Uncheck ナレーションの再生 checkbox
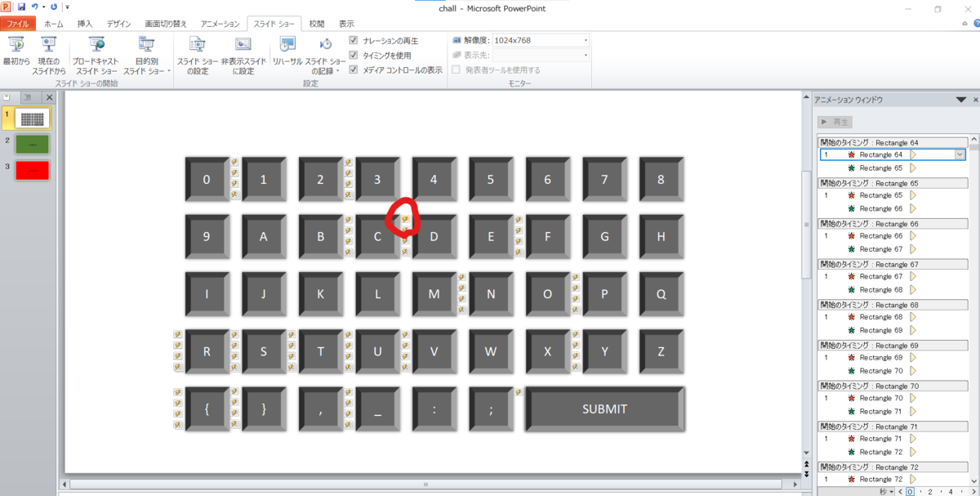Screen dimensions: 980x496 point(354,40)
